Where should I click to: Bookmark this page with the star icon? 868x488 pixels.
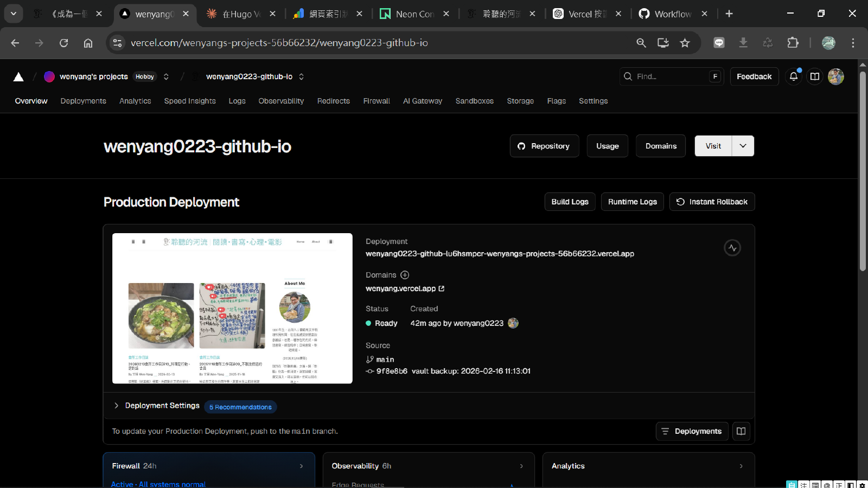coord(685,43)
